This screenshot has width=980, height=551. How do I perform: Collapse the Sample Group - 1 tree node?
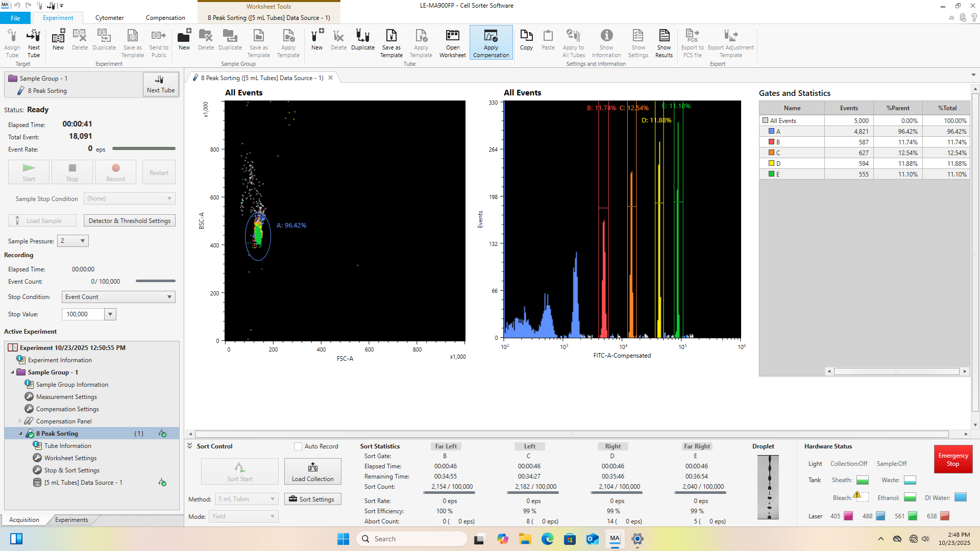[13, 372]
